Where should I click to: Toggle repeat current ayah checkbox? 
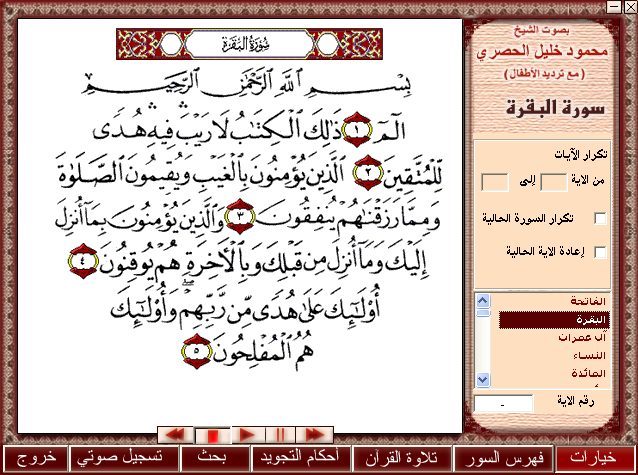[x=601, y=253]
